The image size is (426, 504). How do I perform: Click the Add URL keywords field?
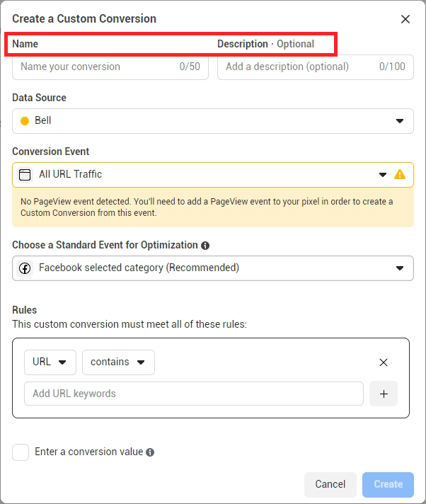tap(193, 394)
